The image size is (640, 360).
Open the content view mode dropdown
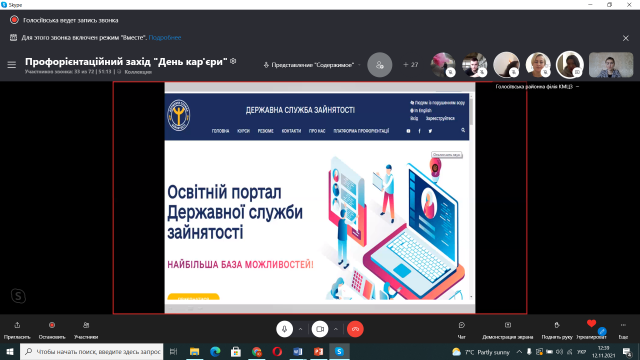(313, 65)
